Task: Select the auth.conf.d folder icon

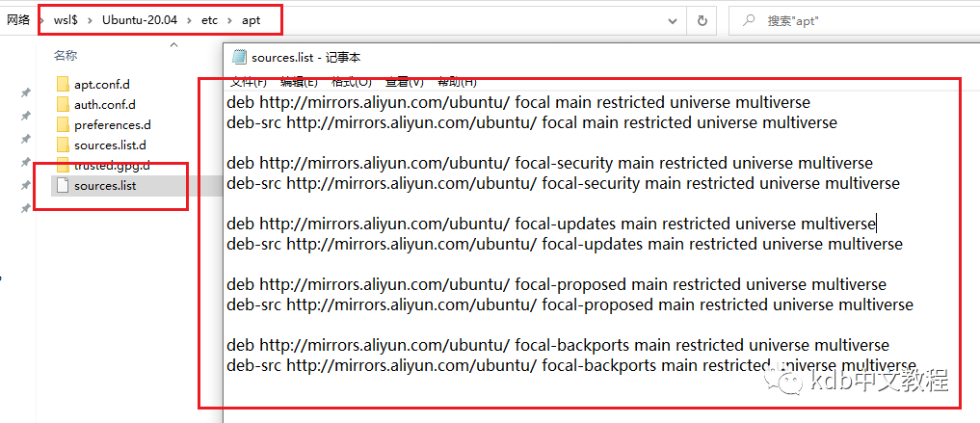Action: click(62, 104)
